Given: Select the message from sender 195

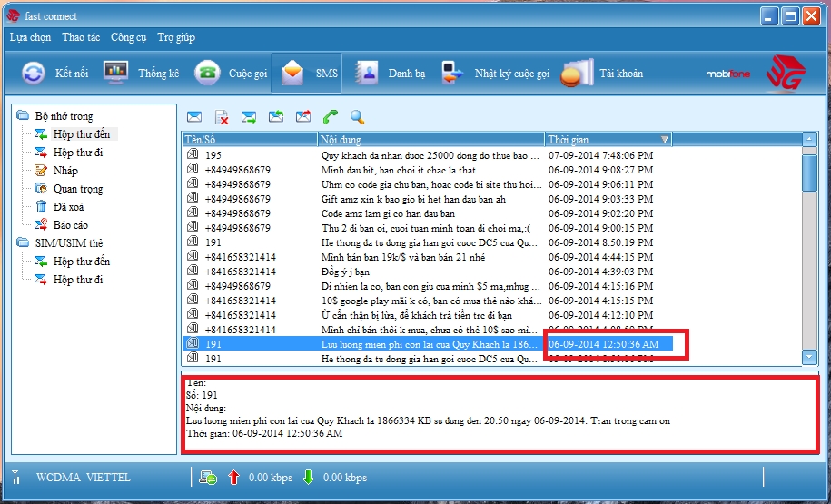Looking at the screenshot, I should pyautogui.click(x=213, y=155).
